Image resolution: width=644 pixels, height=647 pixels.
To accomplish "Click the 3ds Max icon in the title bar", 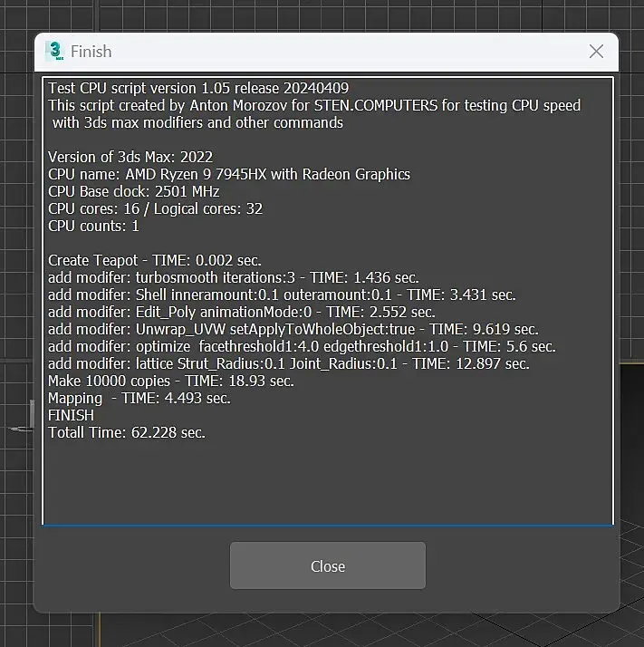I will 55,51.
